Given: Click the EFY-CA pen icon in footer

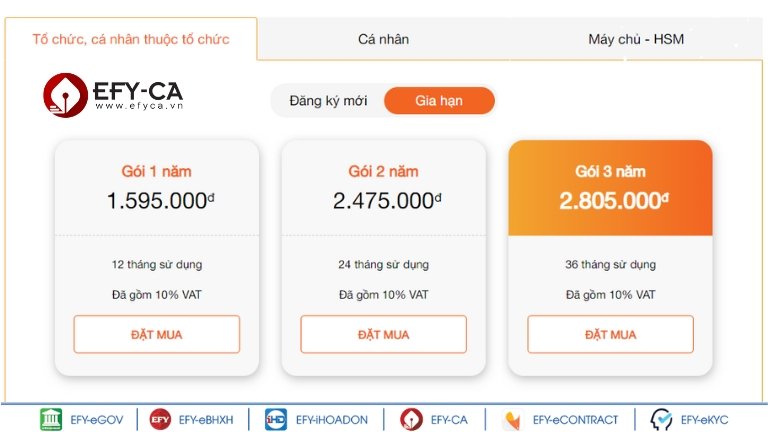Looking at the screenshot, I should tap(411, 419).
